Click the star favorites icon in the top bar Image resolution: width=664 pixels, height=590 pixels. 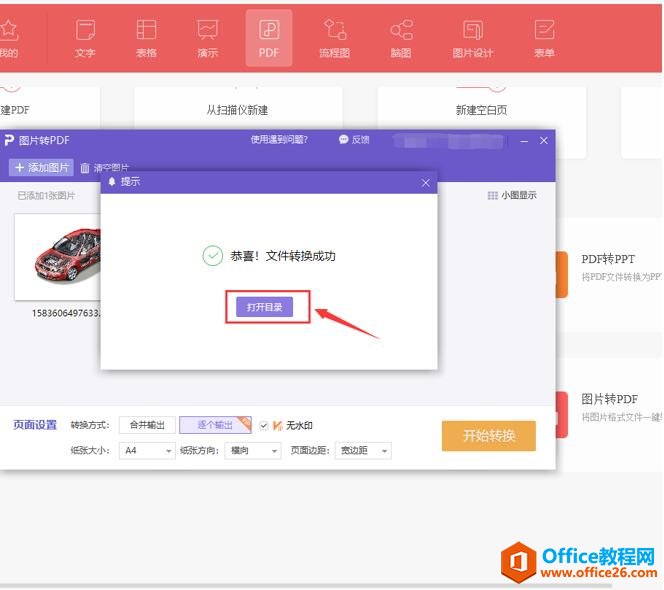(x=8, y=30)
